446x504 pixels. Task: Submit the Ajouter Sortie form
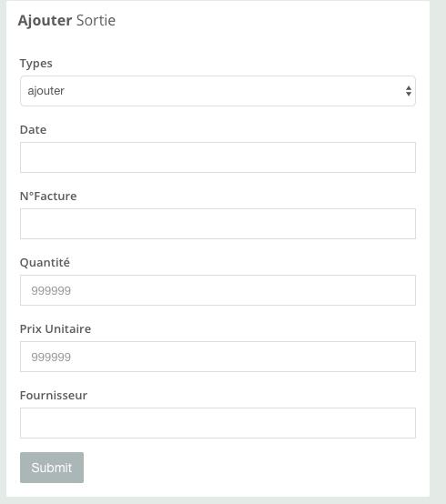click(x=52, y=468)
